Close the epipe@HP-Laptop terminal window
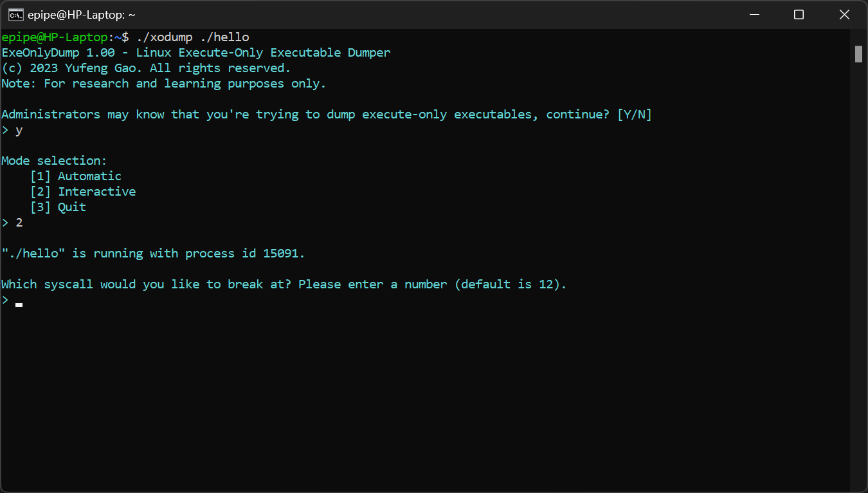Screen dimensions: 868x493 pyautogui.click(x=844, y=15)
